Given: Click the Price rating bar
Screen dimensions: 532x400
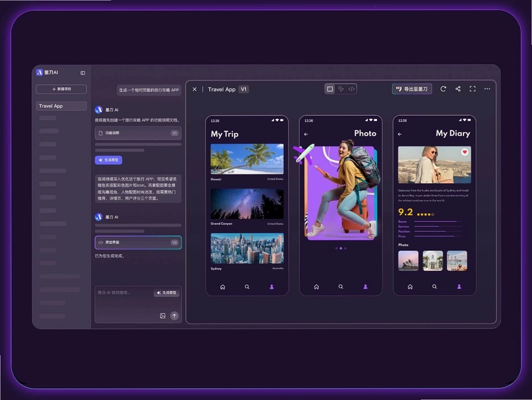Looking at the screenshot, I should (438, 236).
